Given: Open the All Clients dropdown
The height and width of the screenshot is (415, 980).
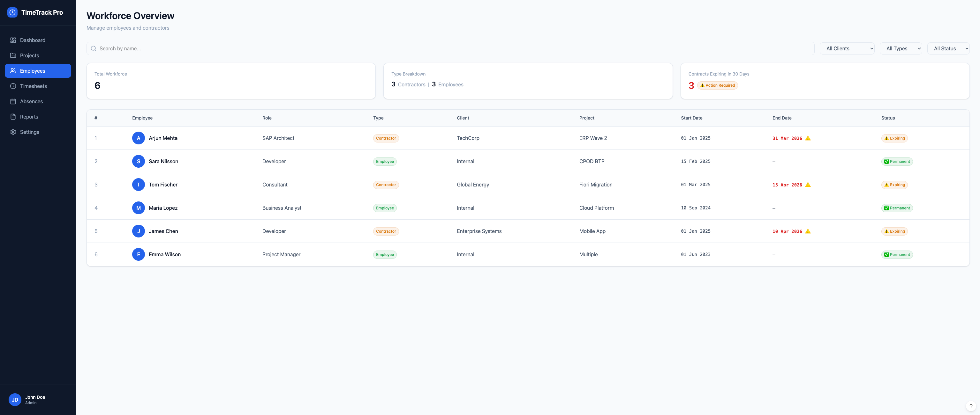Looking at the screenshot, I should (x=847, y=48).
